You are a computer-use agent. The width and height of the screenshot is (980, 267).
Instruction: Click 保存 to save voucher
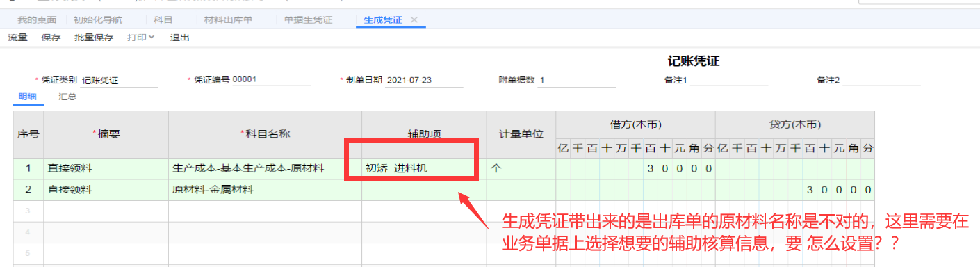click(51, 38)
